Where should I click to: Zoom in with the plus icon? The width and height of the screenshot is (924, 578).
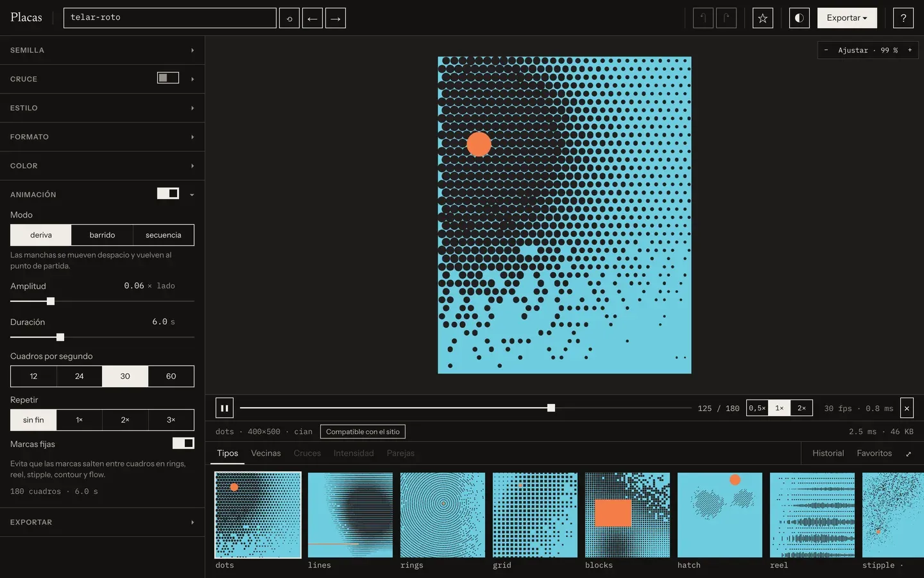tap(910, 50)
